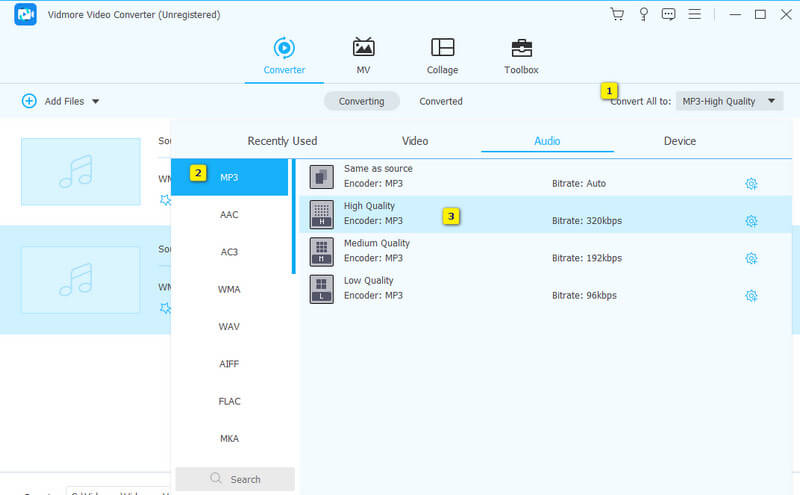Choose WAV in the format list
Image resolution: width=800 pixels, height=495 pixels.
point(229,327)
